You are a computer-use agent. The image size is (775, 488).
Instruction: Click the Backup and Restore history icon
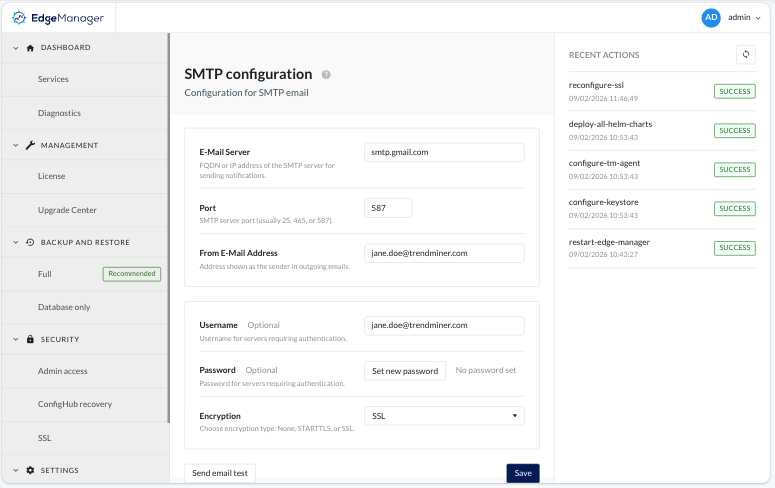30,242
